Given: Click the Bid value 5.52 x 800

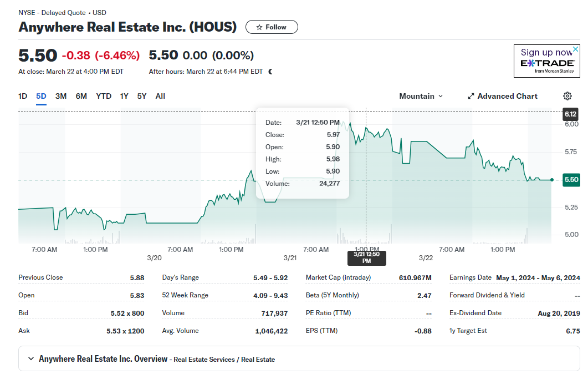Looking at the screenshot, I should click(127, 313).
